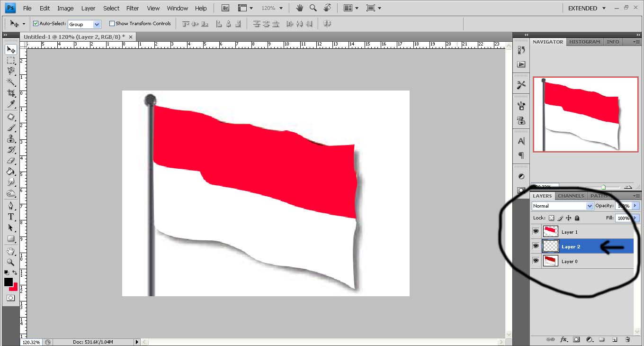Open the Filter menu
This screenshot has height=346, width=644.
(133, 8)
